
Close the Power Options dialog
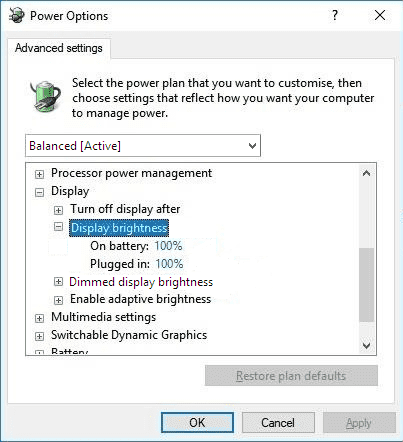tap(380, 15)
